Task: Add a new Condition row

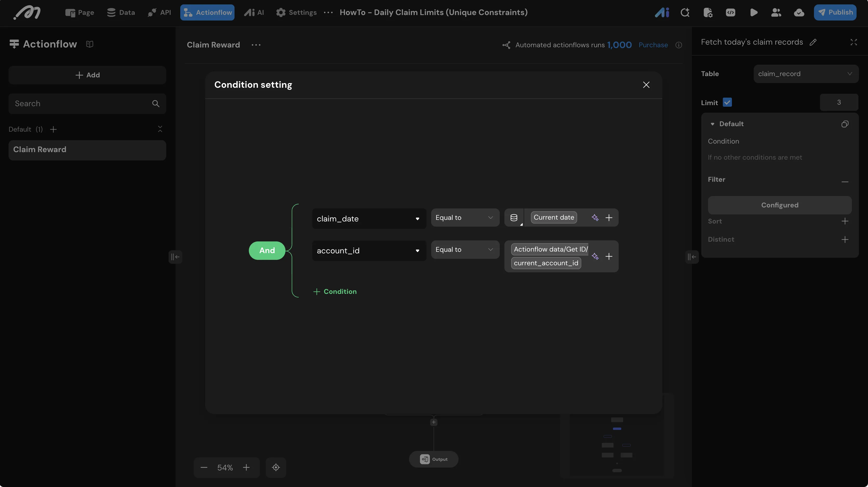Action: coord(335,292)
